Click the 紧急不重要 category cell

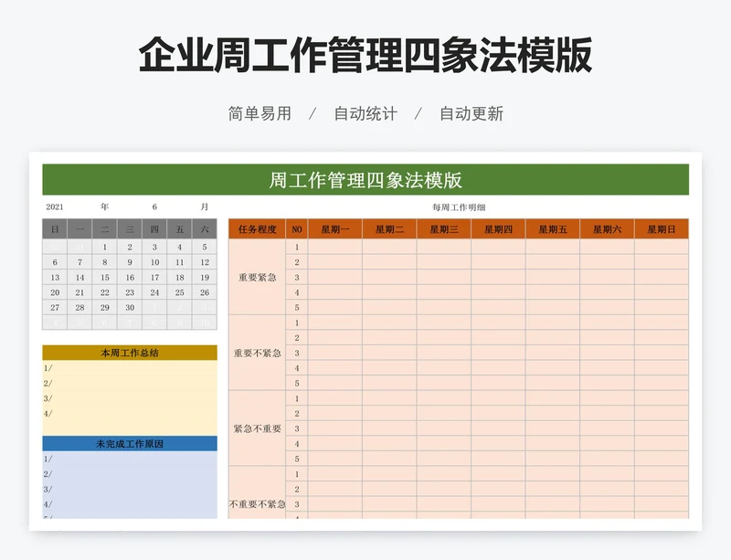pos(257,428)
